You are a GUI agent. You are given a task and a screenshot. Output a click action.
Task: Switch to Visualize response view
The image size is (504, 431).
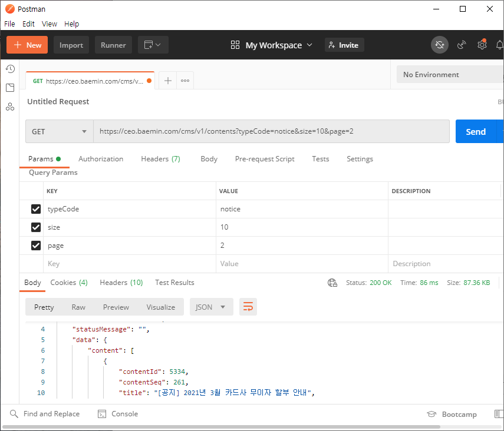[161, 307]
